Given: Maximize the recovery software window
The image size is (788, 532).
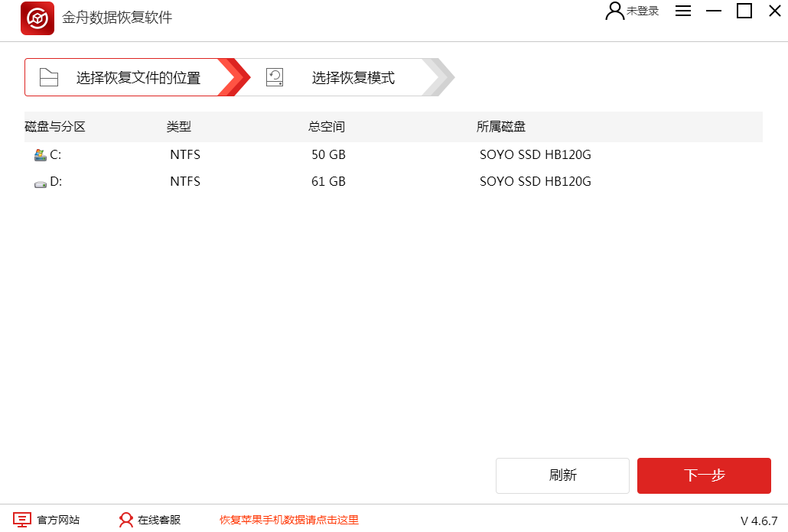Looking at the screenshot, I should (744, 11).
